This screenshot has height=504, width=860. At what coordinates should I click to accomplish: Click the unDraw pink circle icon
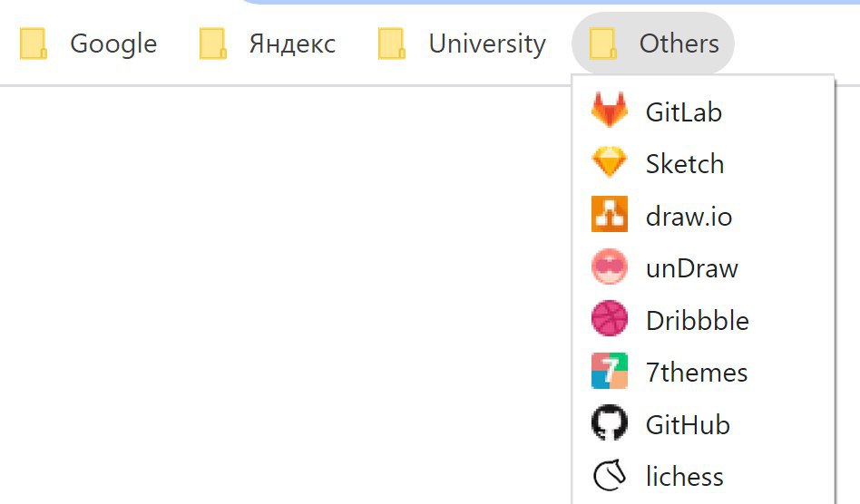610,267
